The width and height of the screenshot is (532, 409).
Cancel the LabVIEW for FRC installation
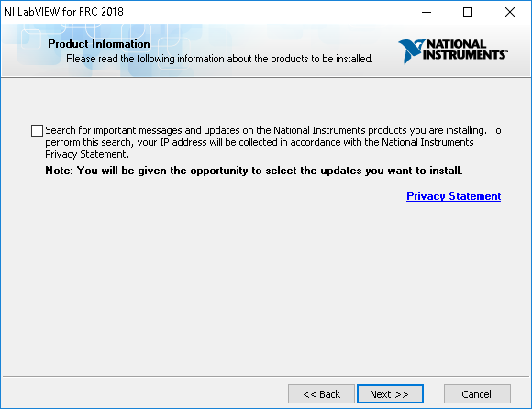477,394
